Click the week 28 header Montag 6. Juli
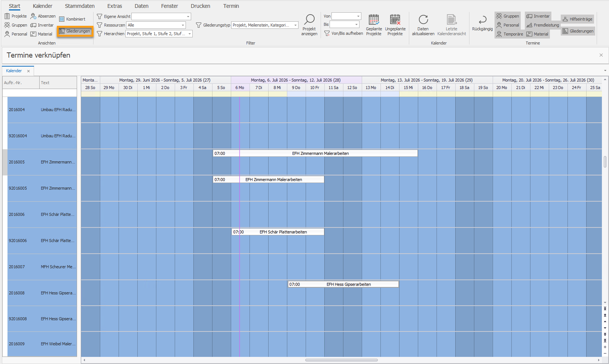 click(x=296, y=80)
